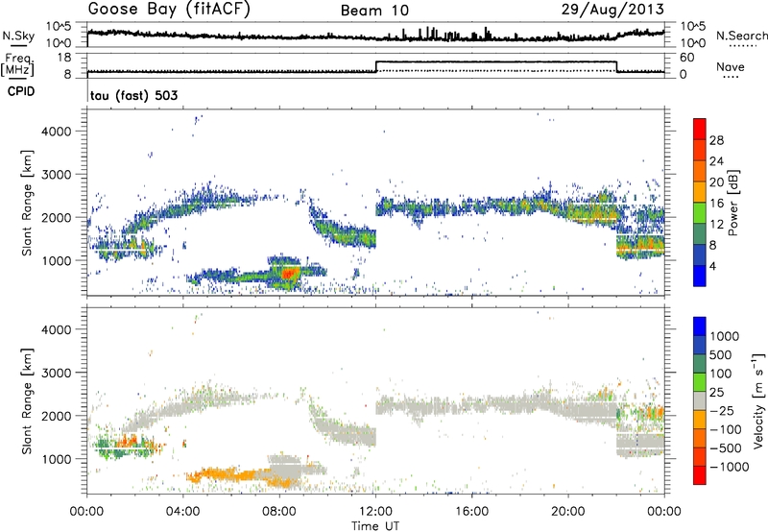Select the "Time UT" axis title
Viewport: 768px width, 532px height.
click(x=375, y=526)
